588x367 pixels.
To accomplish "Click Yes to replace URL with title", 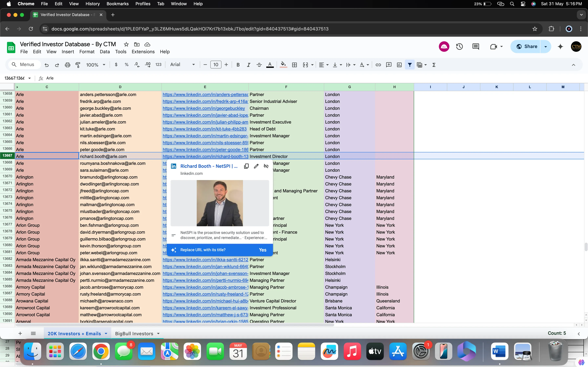I will 262,250.
